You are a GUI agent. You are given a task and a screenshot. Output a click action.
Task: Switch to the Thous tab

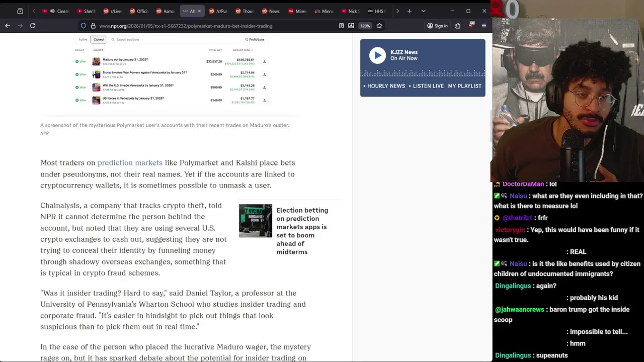click(245, 11)
